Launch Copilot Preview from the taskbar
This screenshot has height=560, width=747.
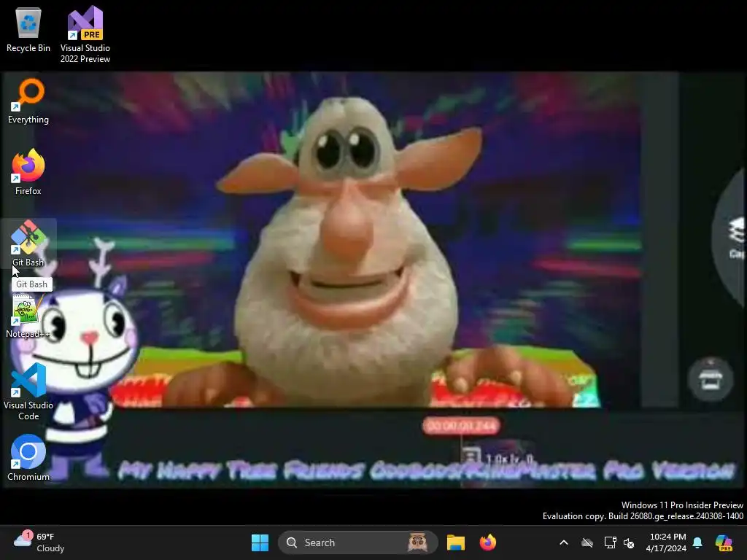tap(724, 542)
